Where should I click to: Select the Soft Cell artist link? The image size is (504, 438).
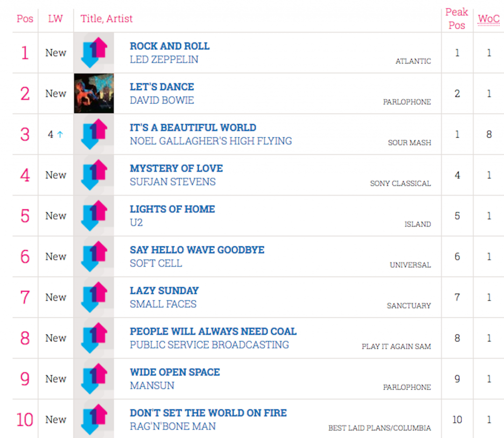pos(156,264)
